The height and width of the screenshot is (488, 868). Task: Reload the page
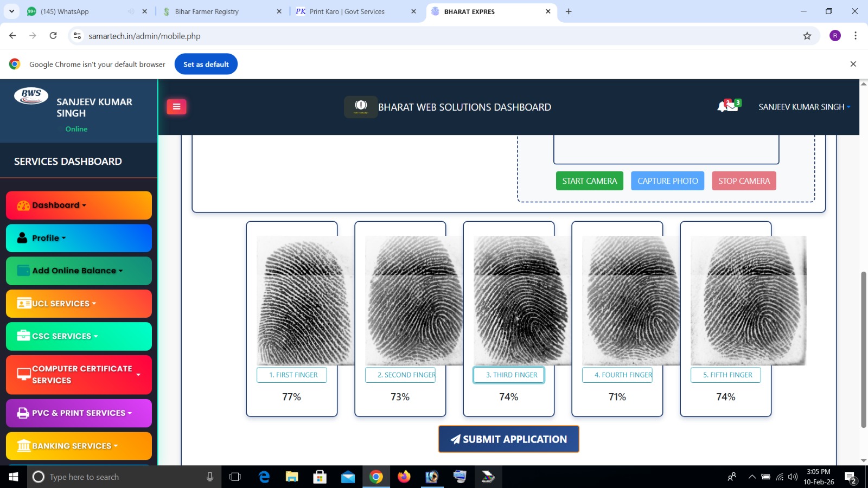[x=53, y=36]
